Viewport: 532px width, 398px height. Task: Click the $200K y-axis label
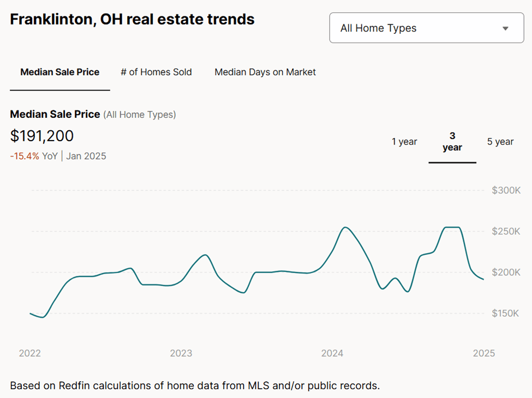pos(506,272)
